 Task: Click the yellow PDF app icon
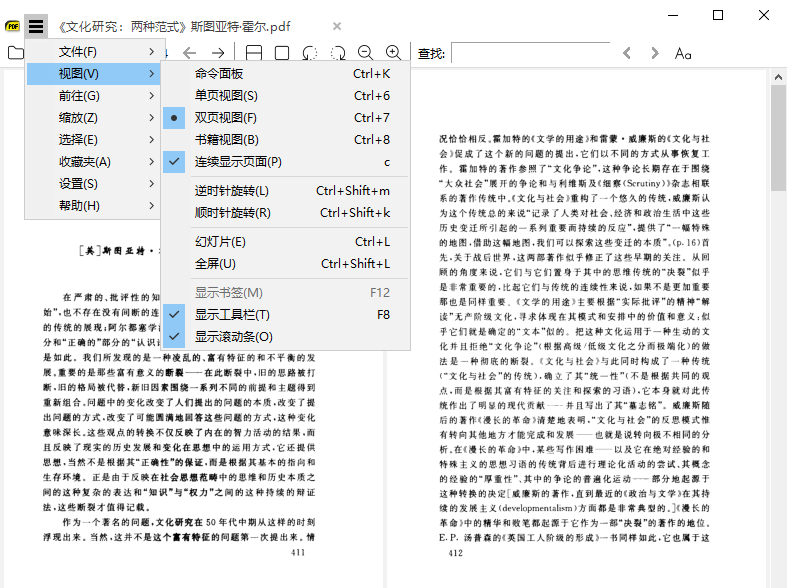pyautogui.click(x=12, y=26)
